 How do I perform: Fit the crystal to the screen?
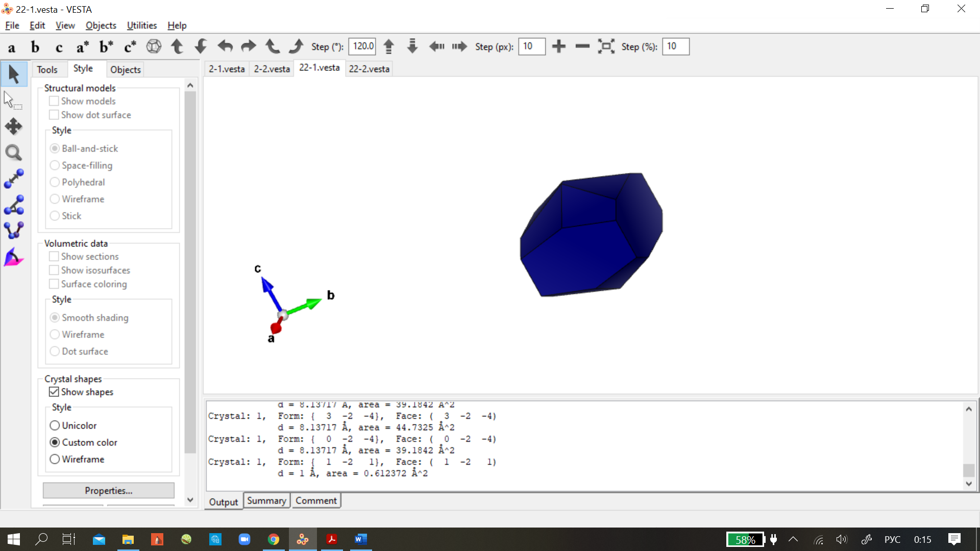point(606,46)
